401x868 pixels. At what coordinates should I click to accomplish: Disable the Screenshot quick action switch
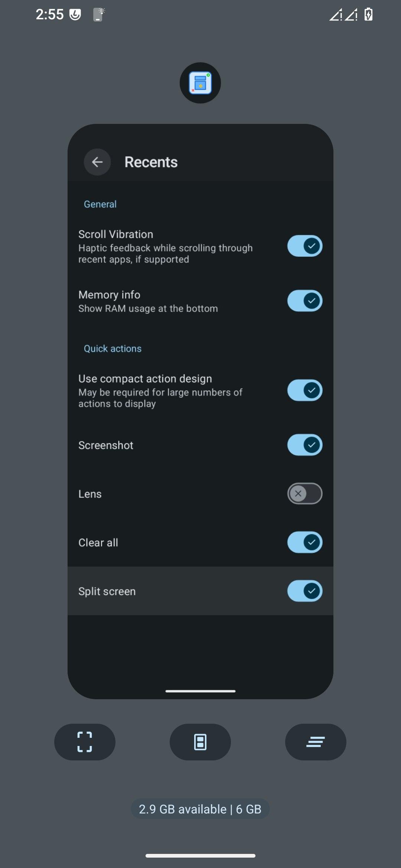304,445
